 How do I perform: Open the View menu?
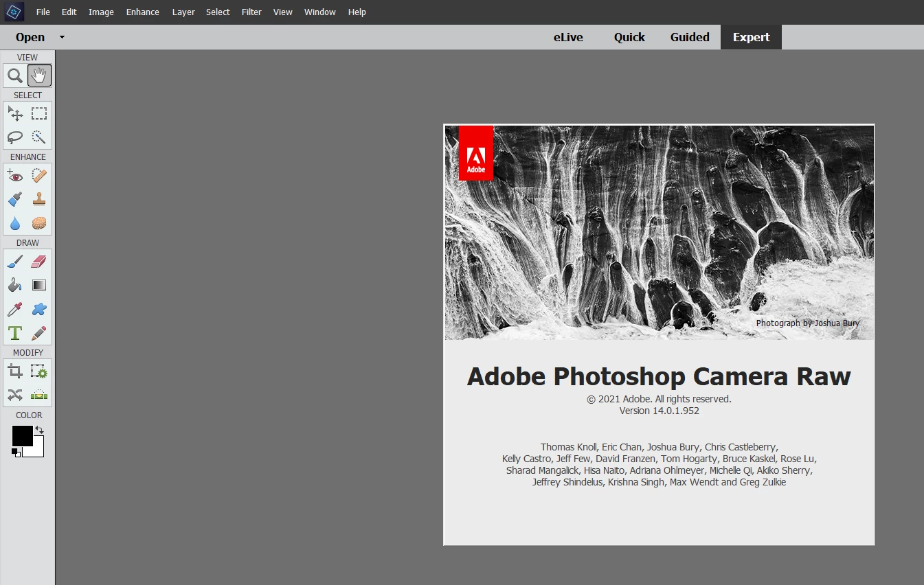(x=282, y=12)
